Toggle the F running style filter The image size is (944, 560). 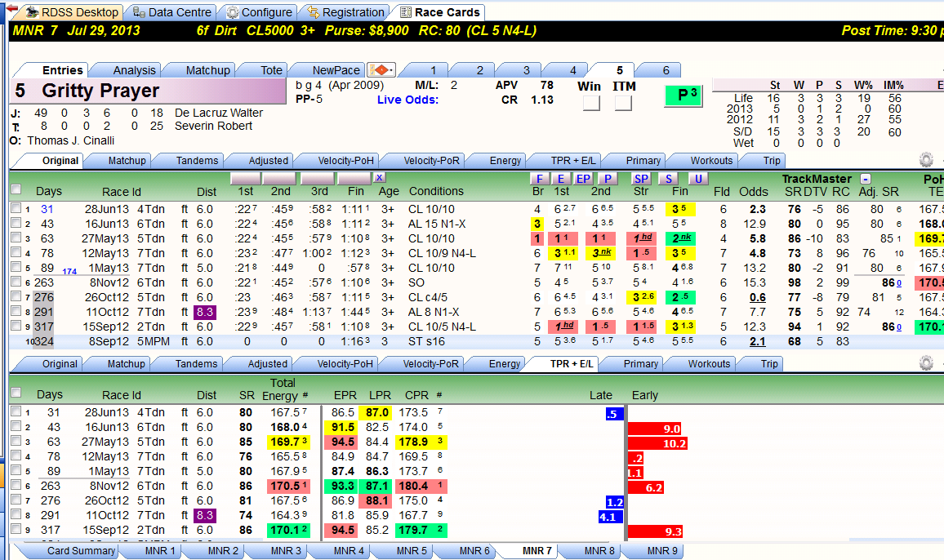pos(539,179)
